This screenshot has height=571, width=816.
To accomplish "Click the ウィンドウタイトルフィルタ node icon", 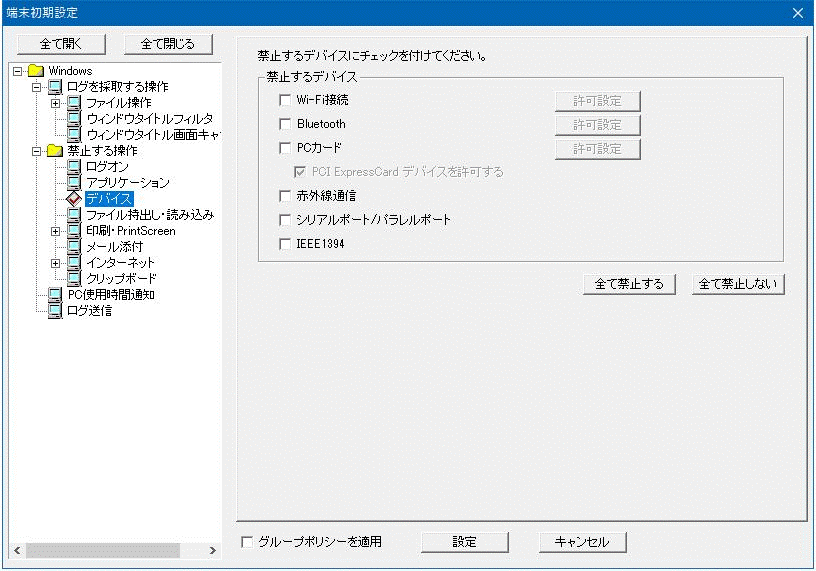I will tap(74, 119).
